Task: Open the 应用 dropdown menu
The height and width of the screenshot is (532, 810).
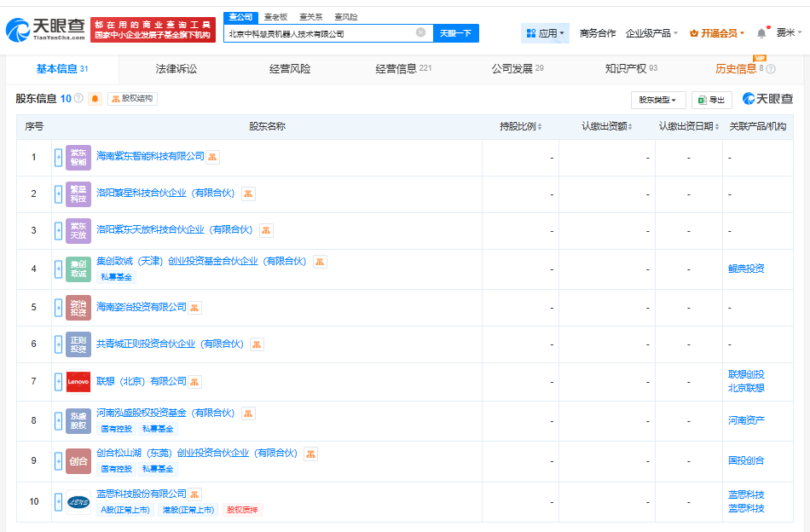Action: [x=545, y=33]
